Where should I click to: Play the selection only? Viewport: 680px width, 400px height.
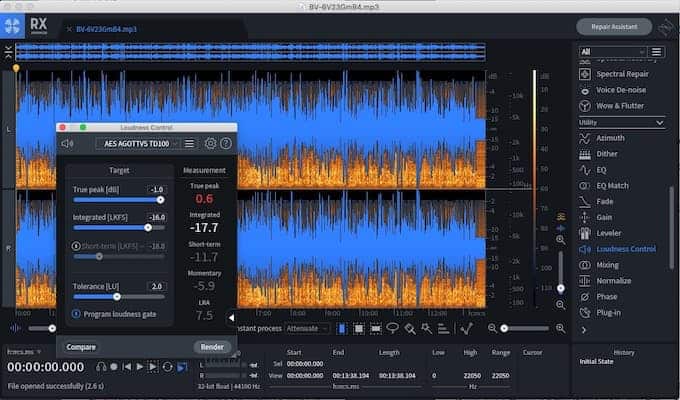tap(153, 367)
